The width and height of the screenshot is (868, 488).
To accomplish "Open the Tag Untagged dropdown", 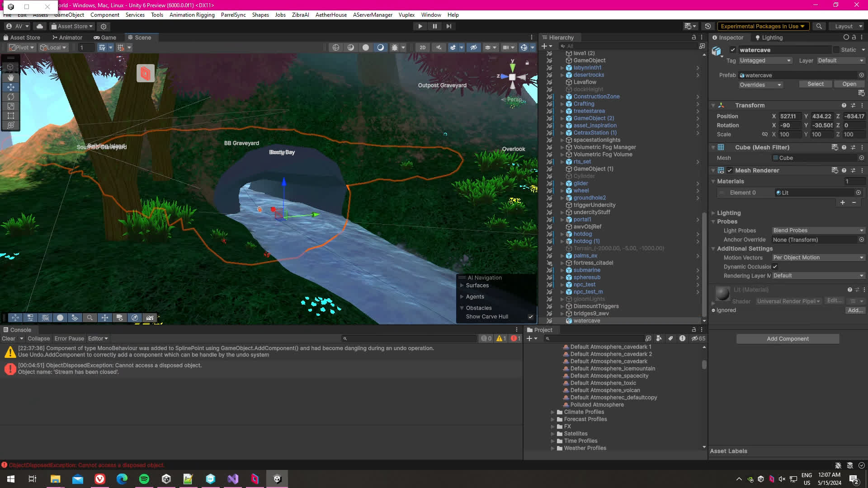I will 765,61.
